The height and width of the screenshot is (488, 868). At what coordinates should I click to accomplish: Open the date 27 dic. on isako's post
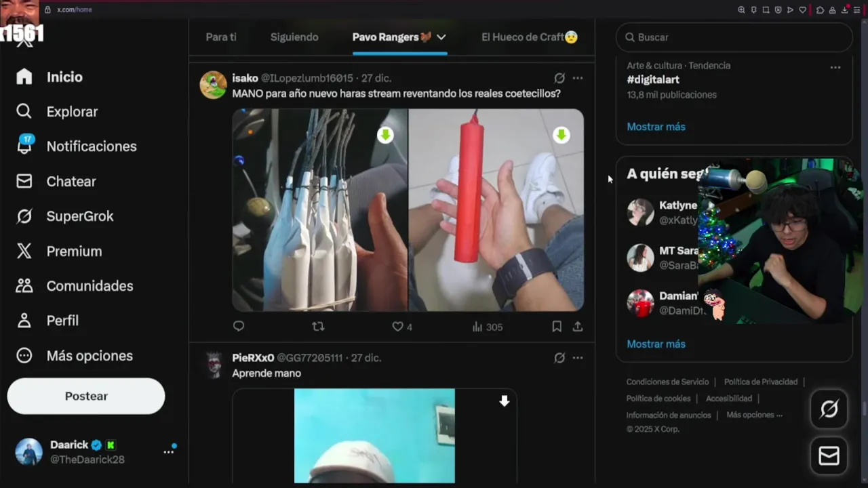376,78
